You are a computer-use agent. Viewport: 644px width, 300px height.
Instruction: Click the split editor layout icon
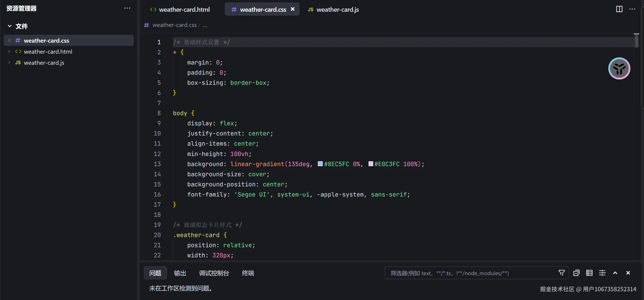(619, 9)
